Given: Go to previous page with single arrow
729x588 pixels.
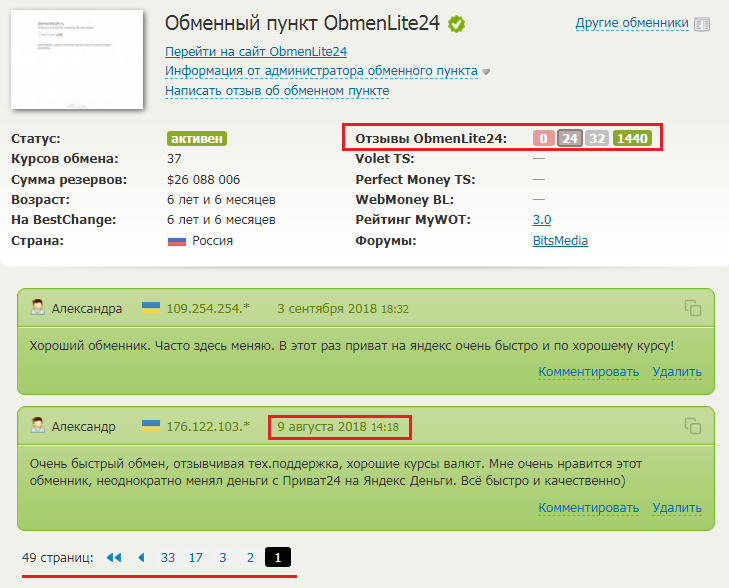Looking at the screenshot, I should (x=141, y=557).
